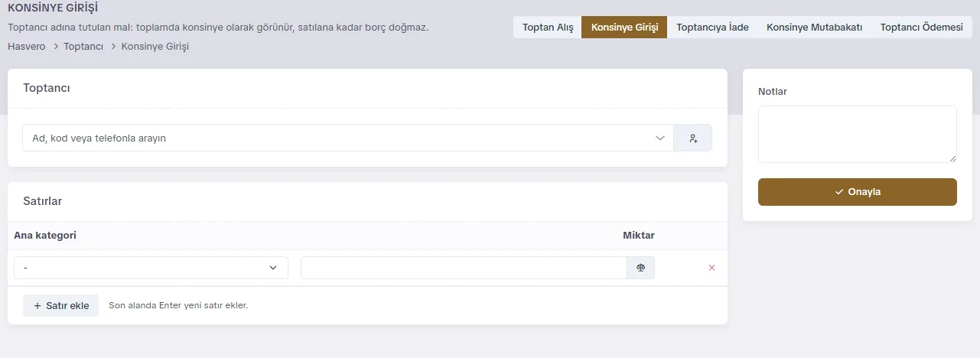The height and width of the screenshot is (358, 980).
Task: Click the Satır ekle button
Action: point(61,305)
